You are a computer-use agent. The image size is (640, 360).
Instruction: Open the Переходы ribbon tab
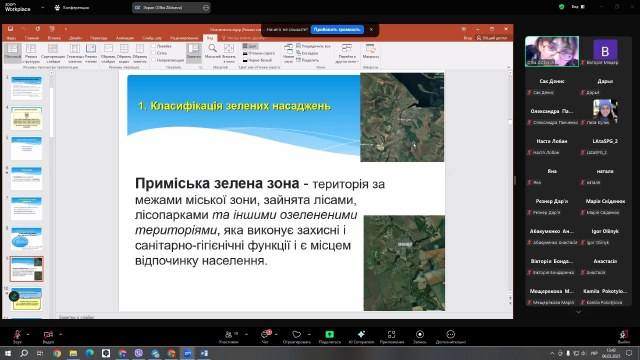(x=99, y=38)
